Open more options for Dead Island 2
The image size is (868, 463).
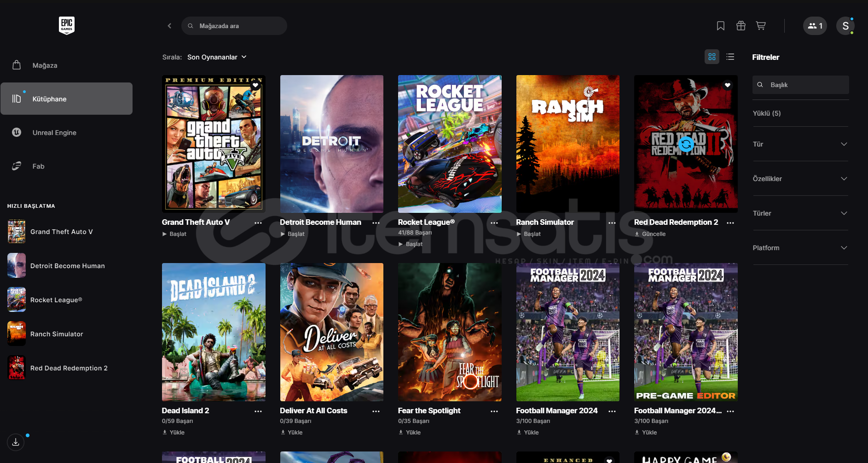point(258,411)
